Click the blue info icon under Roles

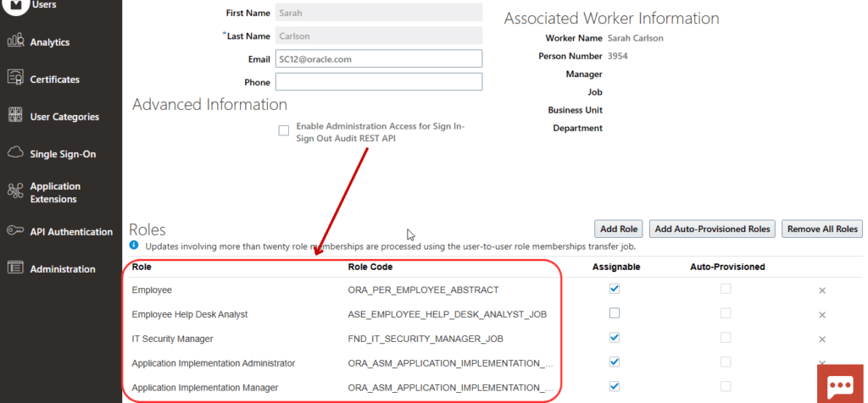134,245
